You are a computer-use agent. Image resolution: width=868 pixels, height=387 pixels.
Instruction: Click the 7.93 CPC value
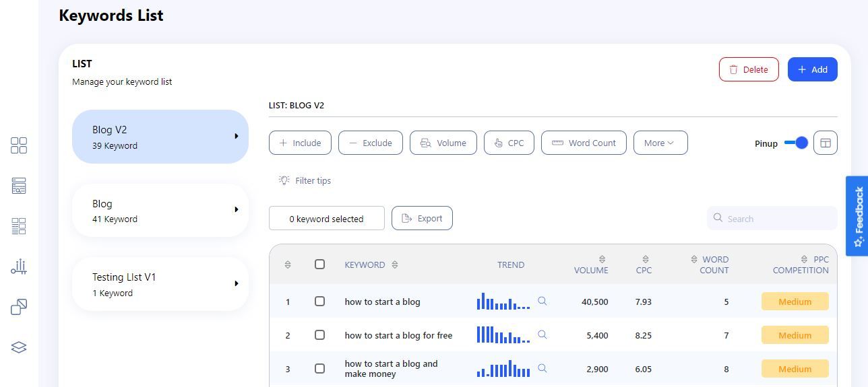click(x=644, y=302)
